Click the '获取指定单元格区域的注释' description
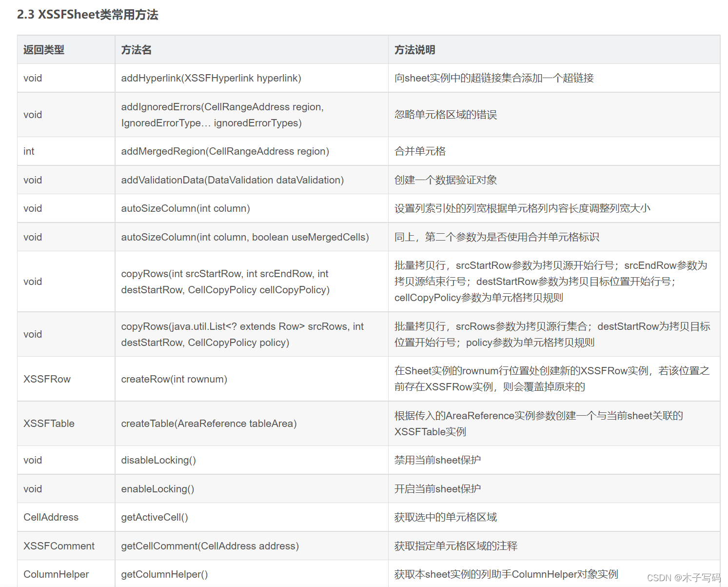728x587 pixels. coord(456,546)
